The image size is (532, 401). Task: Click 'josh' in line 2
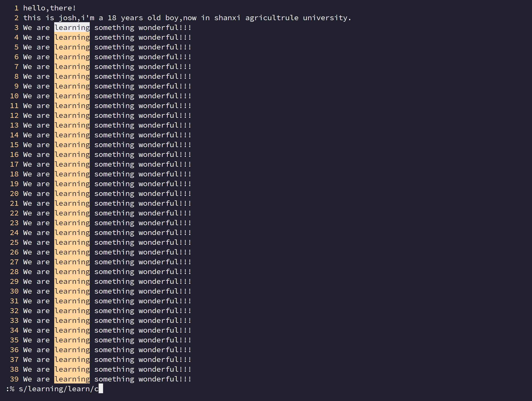coord(68,18)
